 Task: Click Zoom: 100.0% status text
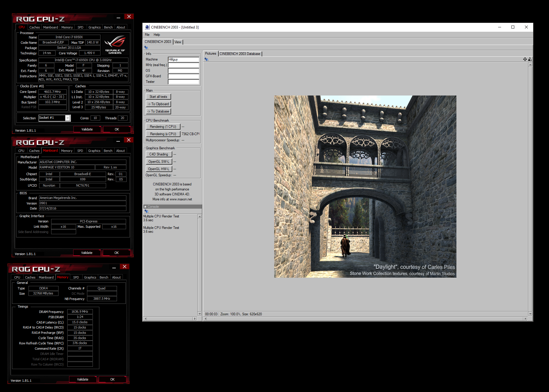[230, 314]
